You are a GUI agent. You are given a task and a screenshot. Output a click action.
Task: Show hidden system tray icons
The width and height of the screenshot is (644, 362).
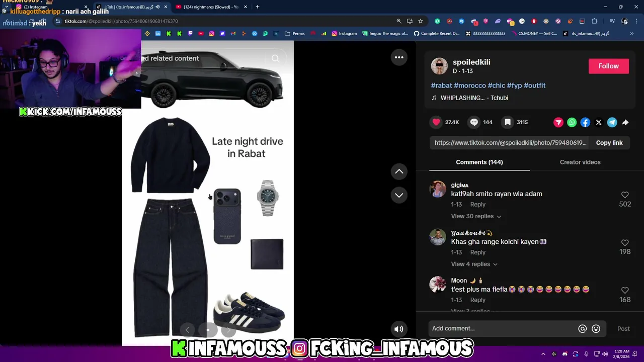pos(543,354)
